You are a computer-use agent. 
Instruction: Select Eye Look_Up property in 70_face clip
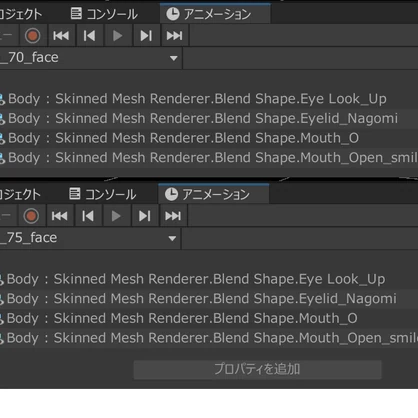pos(209,99)
